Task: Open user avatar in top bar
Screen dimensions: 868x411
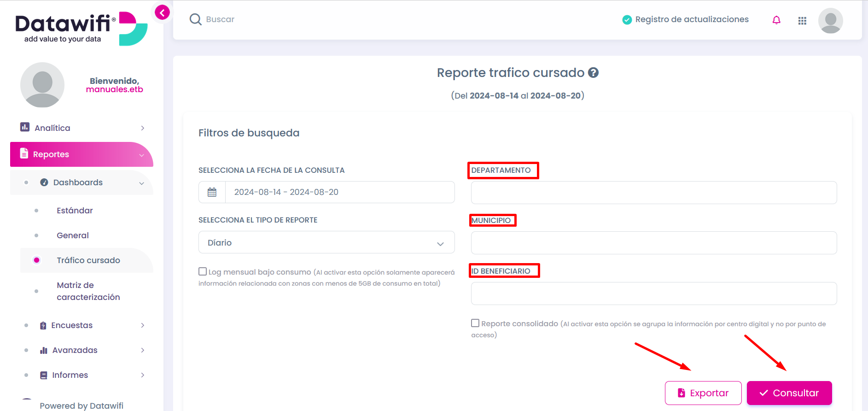Action: pos(831,21)
